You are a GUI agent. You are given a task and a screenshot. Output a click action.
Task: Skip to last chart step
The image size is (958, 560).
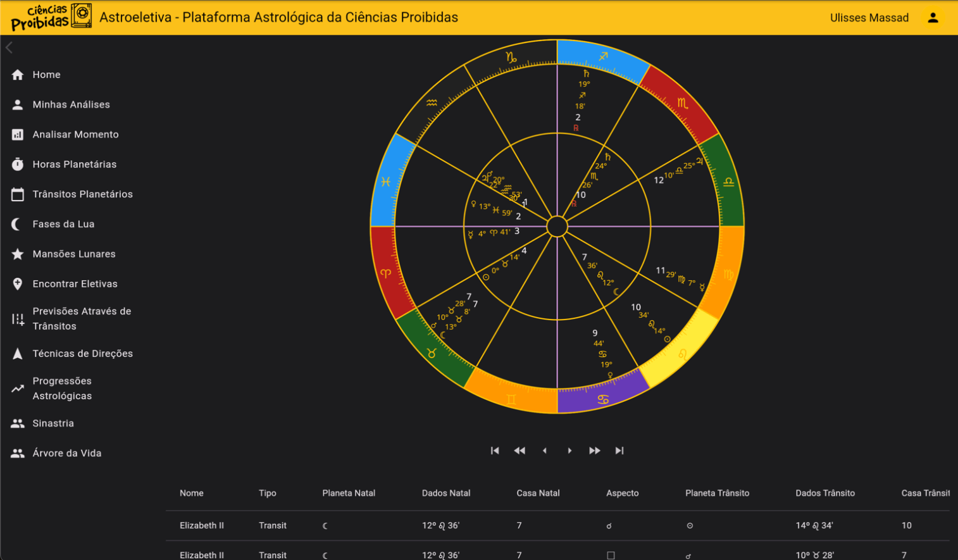coord(619,451)
